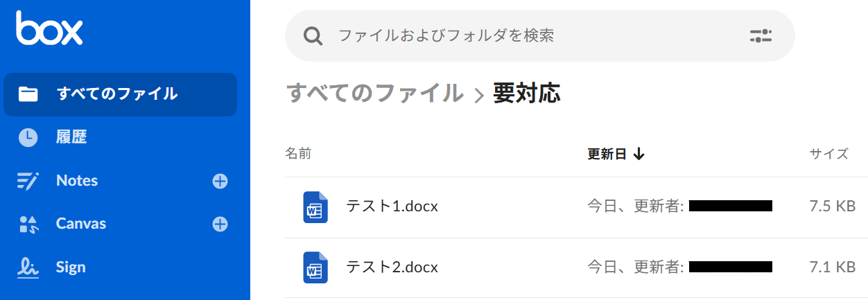Click the Canvas shapes icon
The image size is (868, 300).
click(28, 224)
